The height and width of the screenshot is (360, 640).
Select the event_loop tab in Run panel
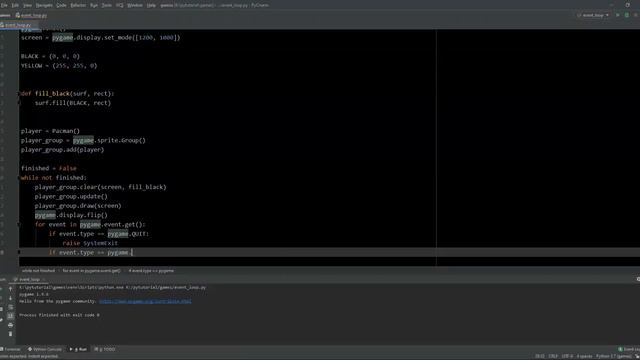[29, 280]
